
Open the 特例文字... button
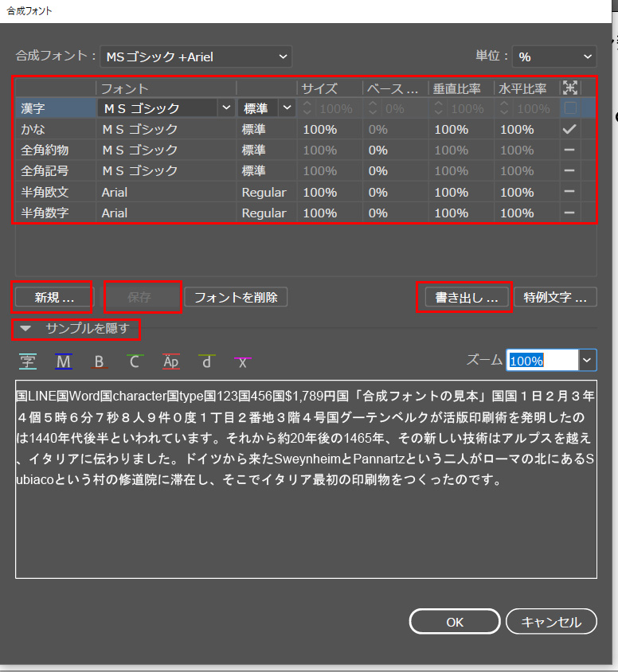555,297
